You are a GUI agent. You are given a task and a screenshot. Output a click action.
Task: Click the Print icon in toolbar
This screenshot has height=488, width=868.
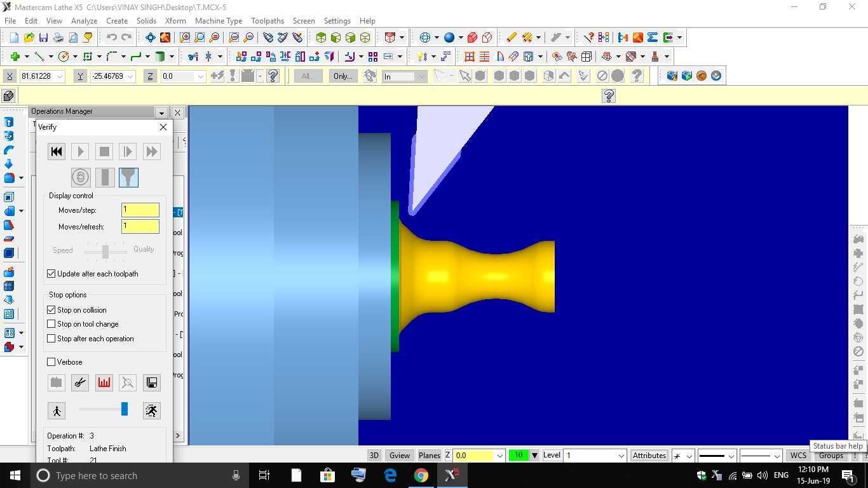[x=58, y=38]
